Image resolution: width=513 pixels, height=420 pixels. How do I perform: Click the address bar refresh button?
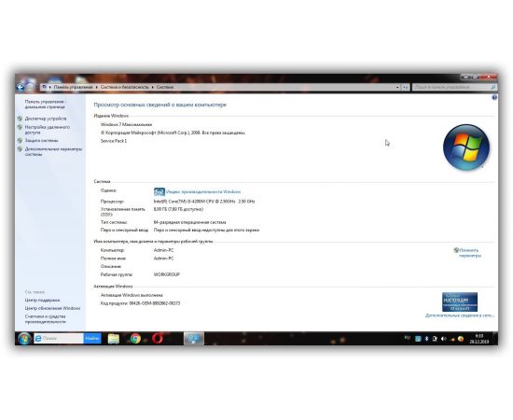pos(406,87)
